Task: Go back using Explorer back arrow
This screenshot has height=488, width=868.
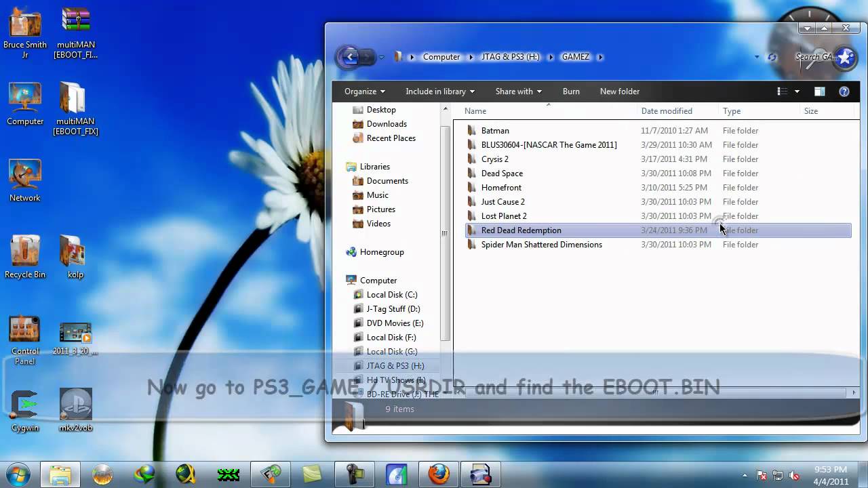Action: tap(349, 57)
